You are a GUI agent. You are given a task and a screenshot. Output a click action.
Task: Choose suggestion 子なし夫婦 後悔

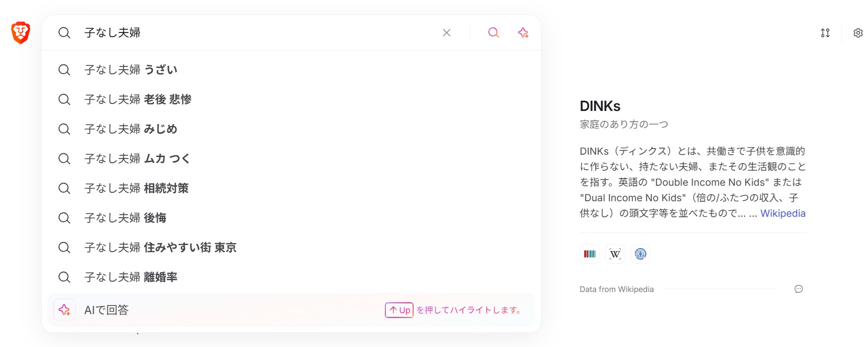coord(125,218)
